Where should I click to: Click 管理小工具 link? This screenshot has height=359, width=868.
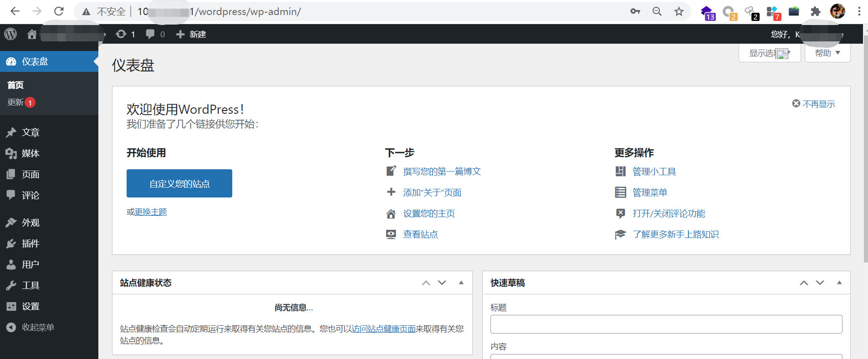point(654,171)
